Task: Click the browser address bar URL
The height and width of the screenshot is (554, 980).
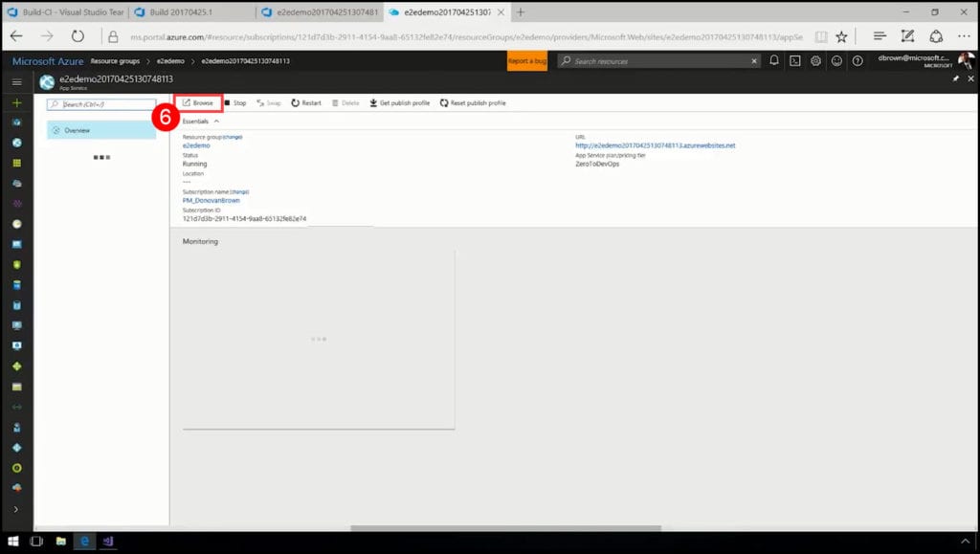Action: [x=466, y=37]
